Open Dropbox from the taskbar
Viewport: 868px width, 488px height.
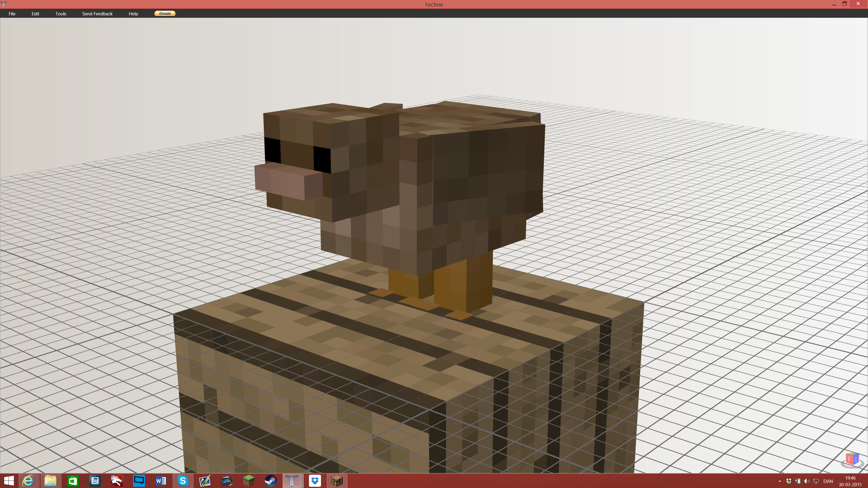coord(314,480)
